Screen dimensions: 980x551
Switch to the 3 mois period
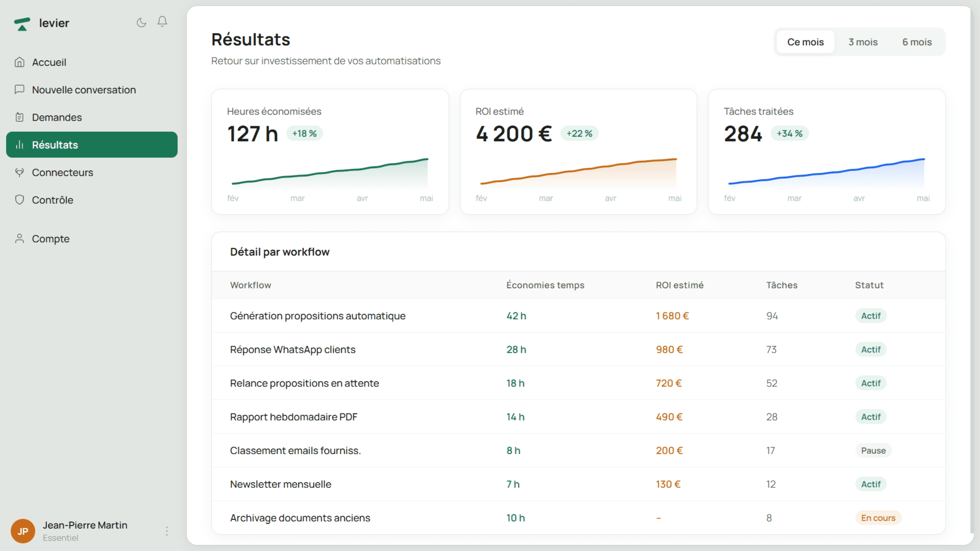[863, 42]
